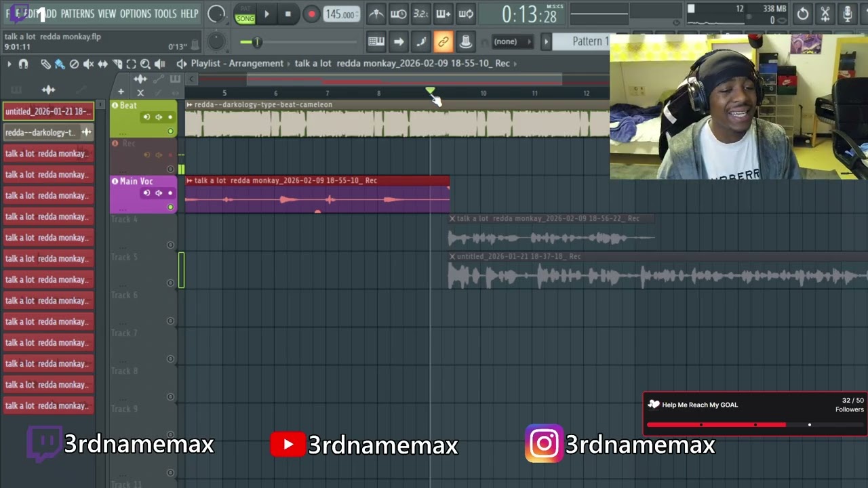The height and width of the screenshot is (488, 868).
Task: Start recording with the red Record button
Action: click(x=311, y=14)
